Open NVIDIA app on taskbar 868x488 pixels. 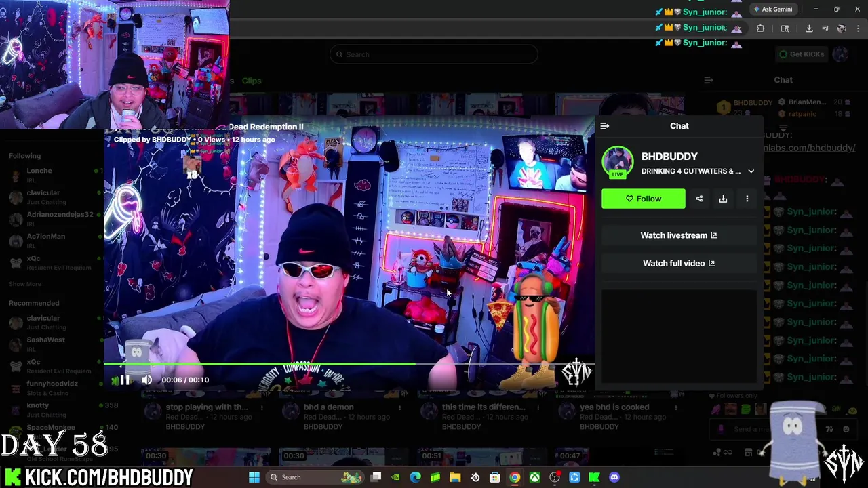[395, 477]
